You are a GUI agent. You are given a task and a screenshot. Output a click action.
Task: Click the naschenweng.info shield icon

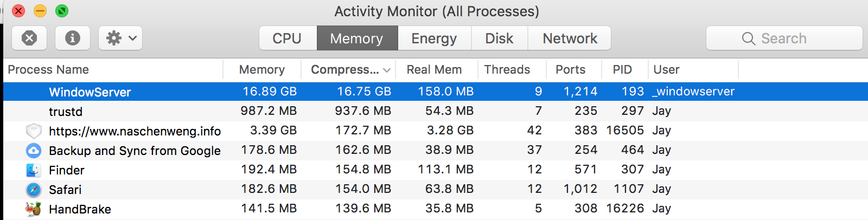pyautogui.click(x=34, y=131)
